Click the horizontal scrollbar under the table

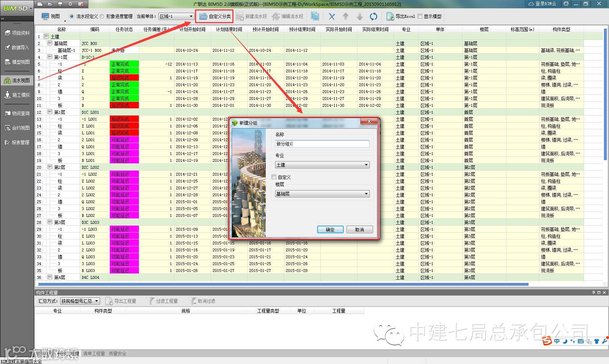pyautogui.click(x=283, y=284)
